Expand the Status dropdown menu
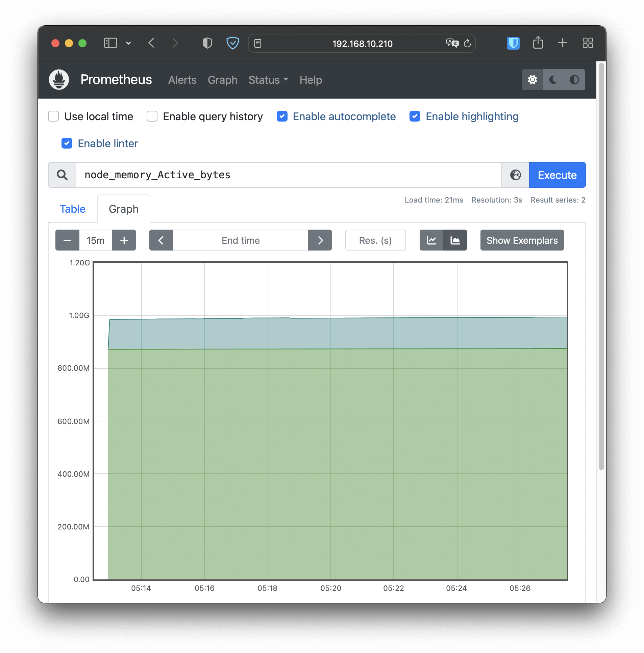Screen dimensions: 644x653 click(x=268, y=80)
